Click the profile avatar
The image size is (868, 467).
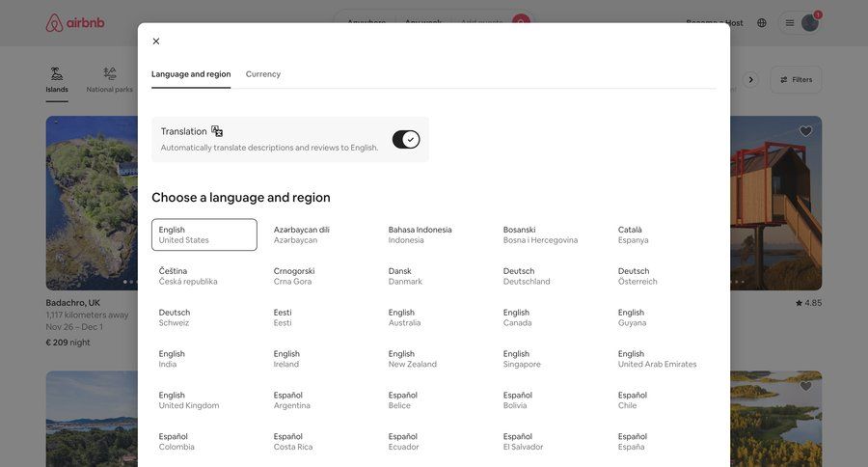pos(809,23)
